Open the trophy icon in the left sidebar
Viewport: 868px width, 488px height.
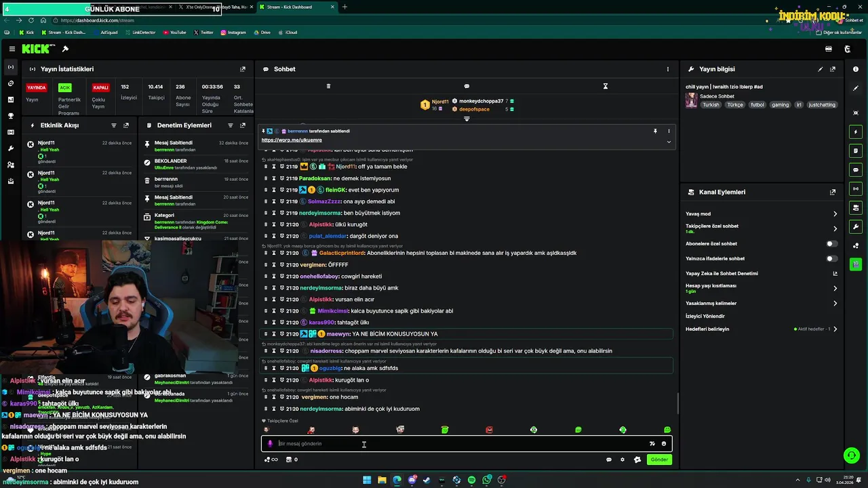pyautogui.click(x=10, y=116)
